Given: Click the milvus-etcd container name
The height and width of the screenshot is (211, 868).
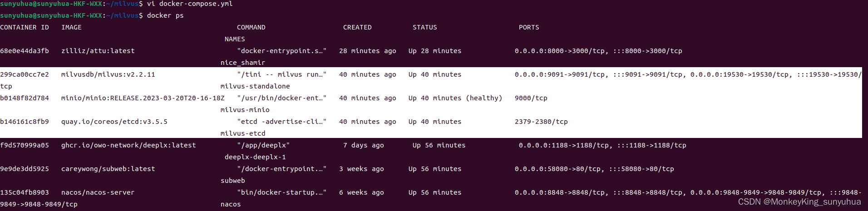Looking at the screenshot, I should click(x=243, y=133).
